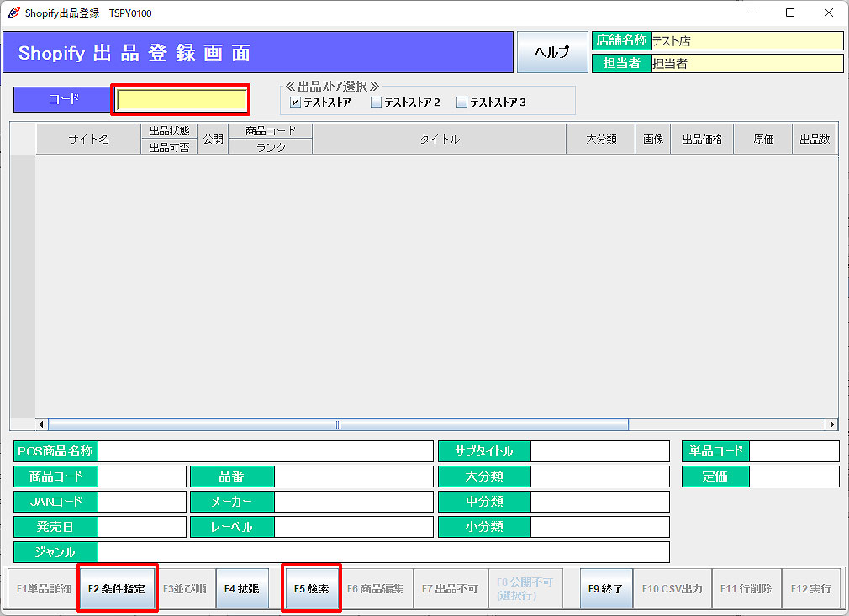
Task: Open the ヘルプ help button
Action: click(552, 52)
